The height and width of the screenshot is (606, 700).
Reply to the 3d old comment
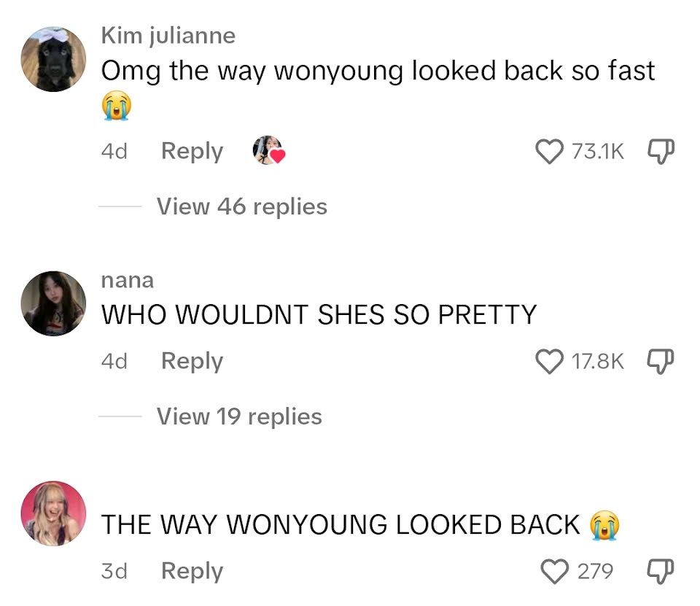tap(192, 571)
